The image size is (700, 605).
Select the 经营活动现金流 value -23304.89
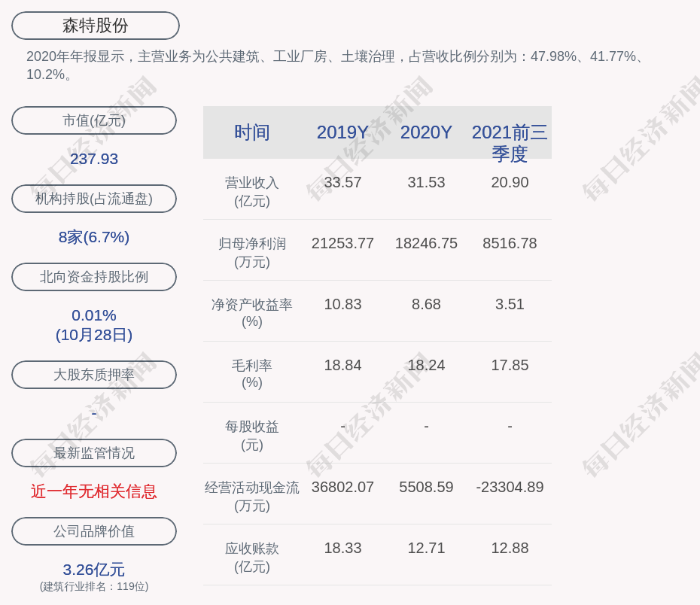pos(510,487)
